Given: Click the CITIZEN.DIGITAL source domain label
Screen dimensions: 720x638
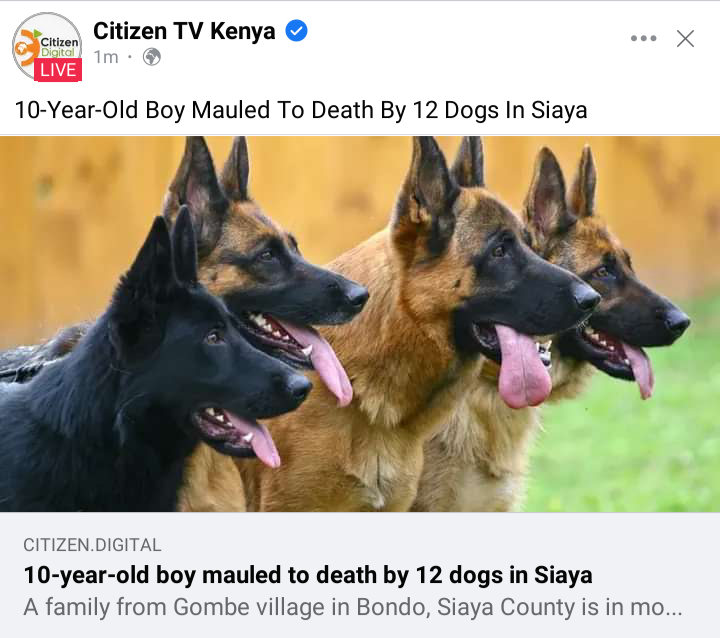Looking at the screenshot, I should coord(92,545).
